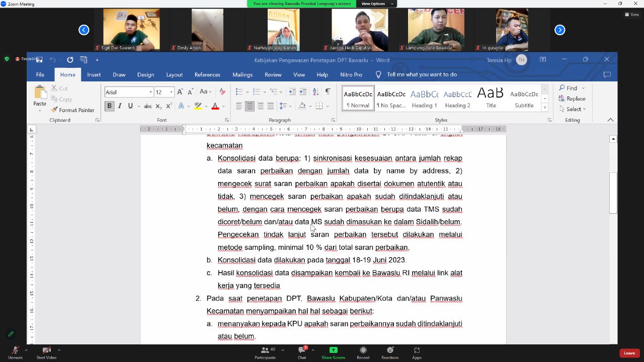The width and height of the screenshot is (644, 362).
Task: Click the red font color swatch
Action: [x=215, y=106]
